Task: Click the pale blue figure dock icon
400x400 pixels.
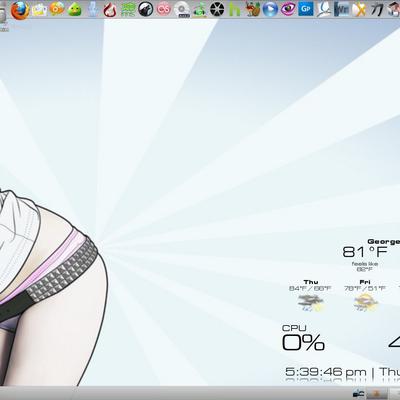Action: tap(93, 9)
